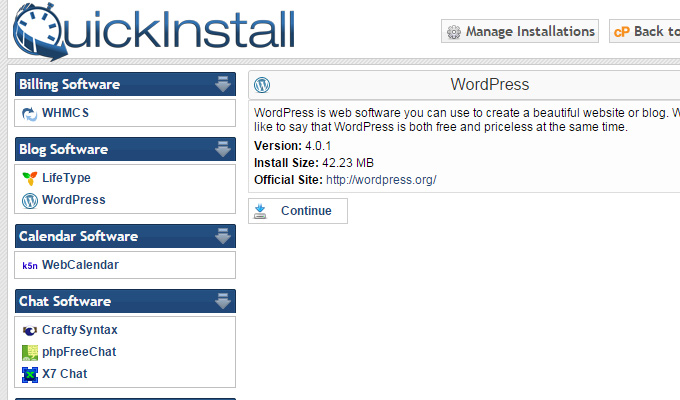Click the WHMCS refresh-arrows icon
The height and width of the screenshot is (400, 680).
tap(29, 114)
